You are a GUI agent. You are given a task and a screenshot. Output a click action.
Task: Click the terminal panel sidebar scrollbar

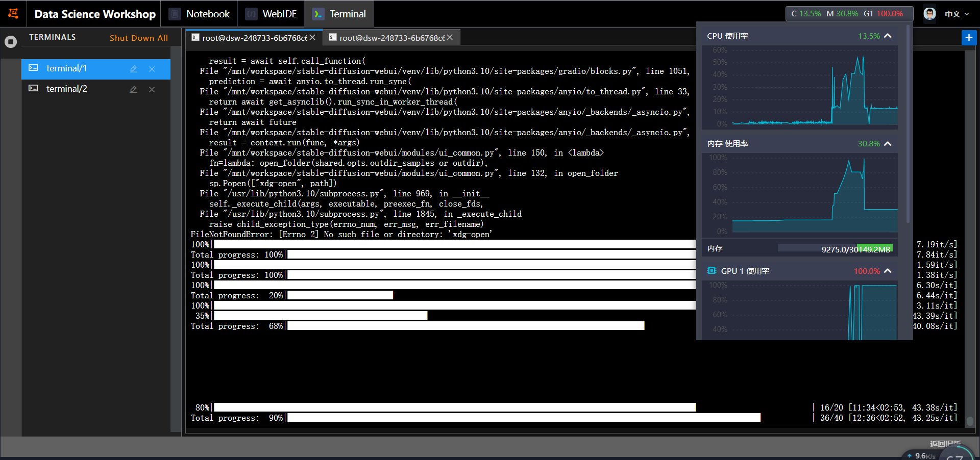176,240
